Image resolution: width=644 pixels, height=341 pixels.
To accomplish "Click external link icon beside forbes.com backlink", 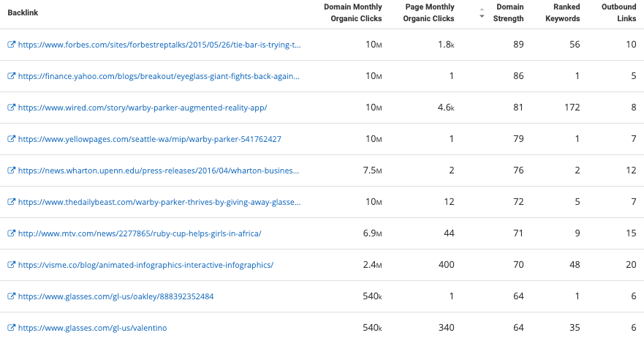I will tap(12, 45).
